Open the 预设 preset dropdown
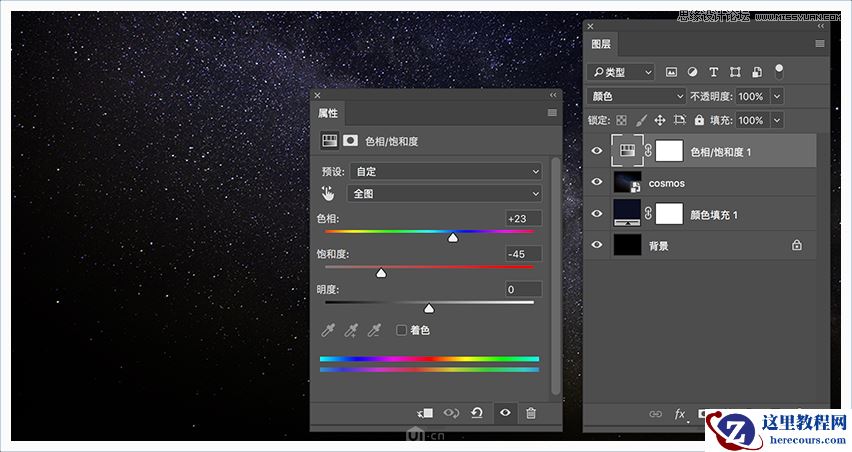This screenshot has width=852, height=452. [x=446, y=172]
